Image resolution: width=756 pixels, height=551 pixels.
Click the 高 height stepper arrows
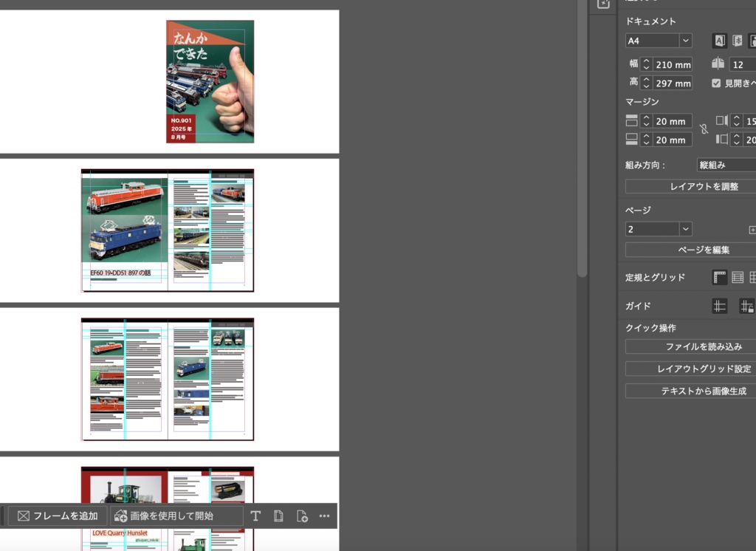click(647, 83)
